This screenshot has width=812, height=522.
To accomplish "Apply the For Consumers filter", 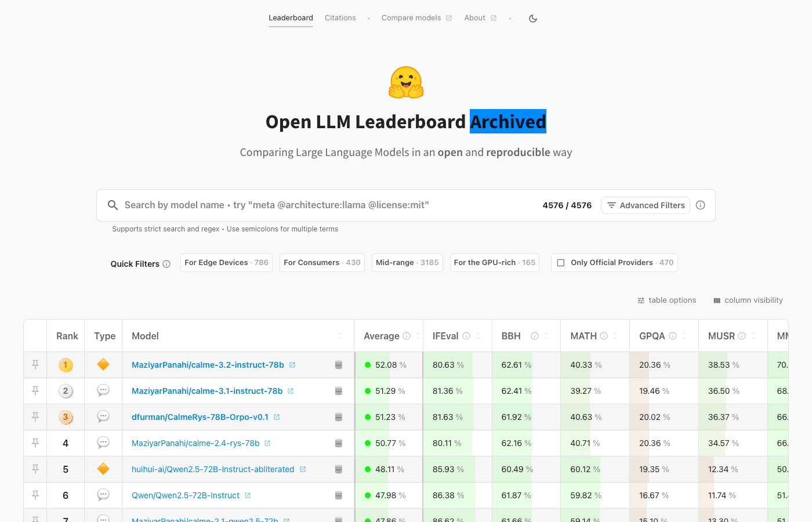I will point(322,263).
